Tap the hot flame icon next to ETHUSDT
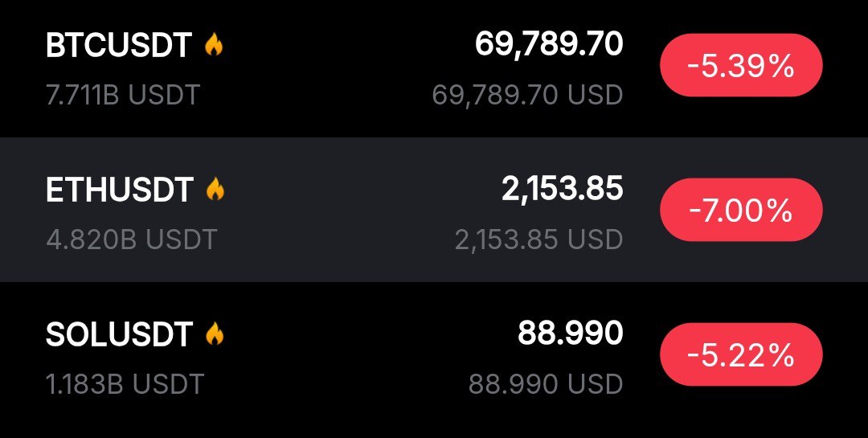The image size is (868, 438). [x=215, y=190]
